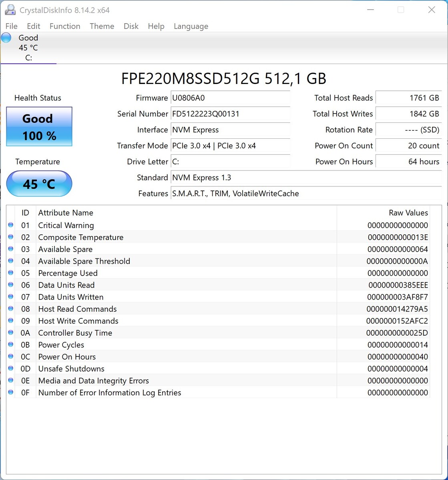Click status dot for Available Spare row 03
Viewport: 448px width, 480px height.
point(11,249)
